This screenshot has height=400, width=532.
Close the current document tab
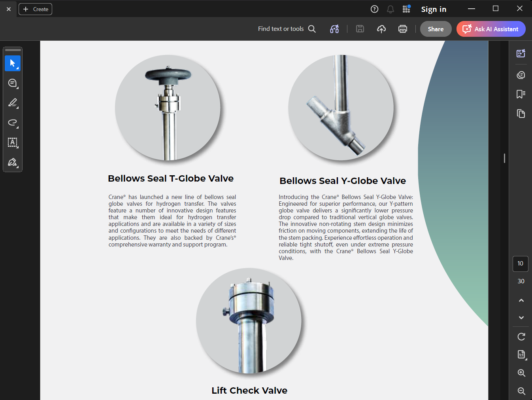click(x=9, y=9)
